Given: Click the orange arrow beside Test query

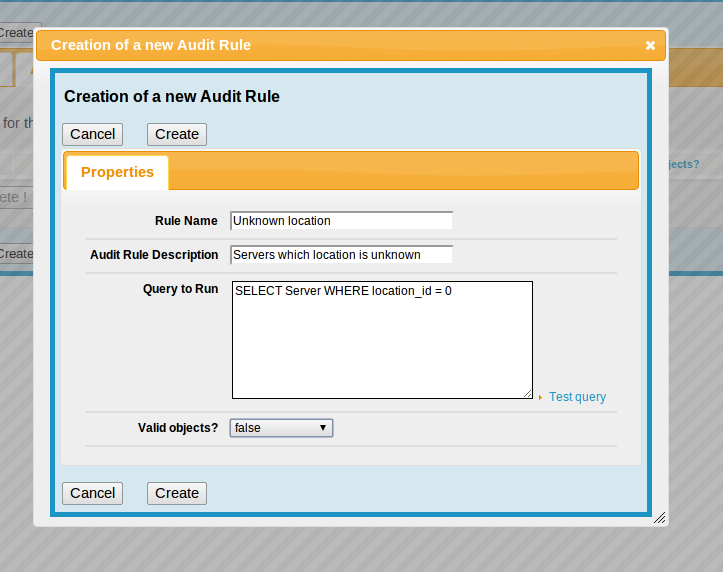Looking at the screenshot, I should (541, 398).
